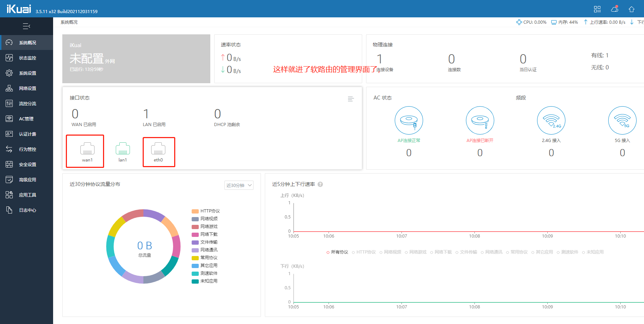Open 状态监控 in the sidebar

pos(27,58)
